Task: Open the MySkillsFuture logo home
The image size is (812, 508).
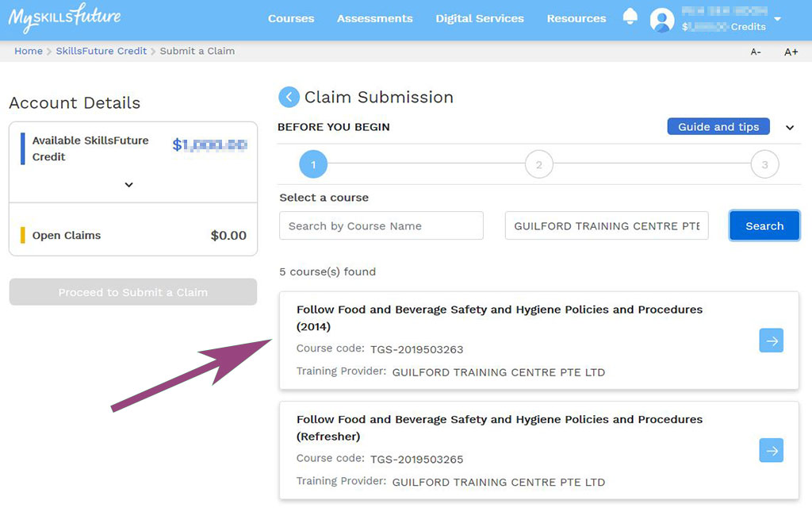Action: 64,17
